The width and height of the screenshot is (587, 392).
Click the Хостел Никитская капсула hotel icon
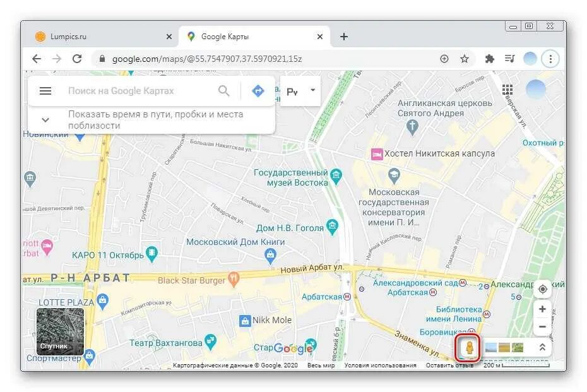377,154
